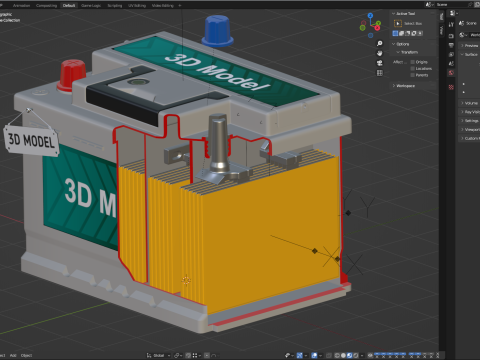Image resolution: width=480 pixels, height=360 pixels.
Task: Enable the Origins checkbox
Action: (413, 62)
